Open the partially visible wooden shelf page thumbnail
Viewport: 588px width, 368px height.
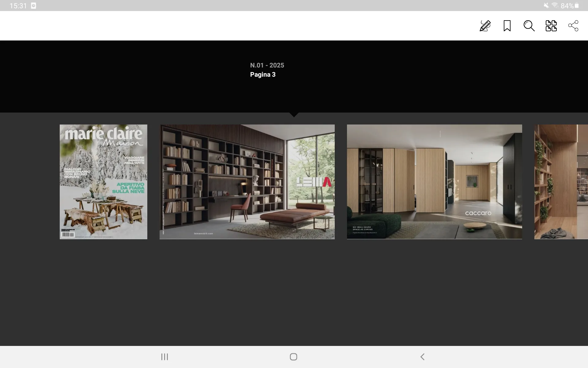pyautogui.click(x=561, y=182)
